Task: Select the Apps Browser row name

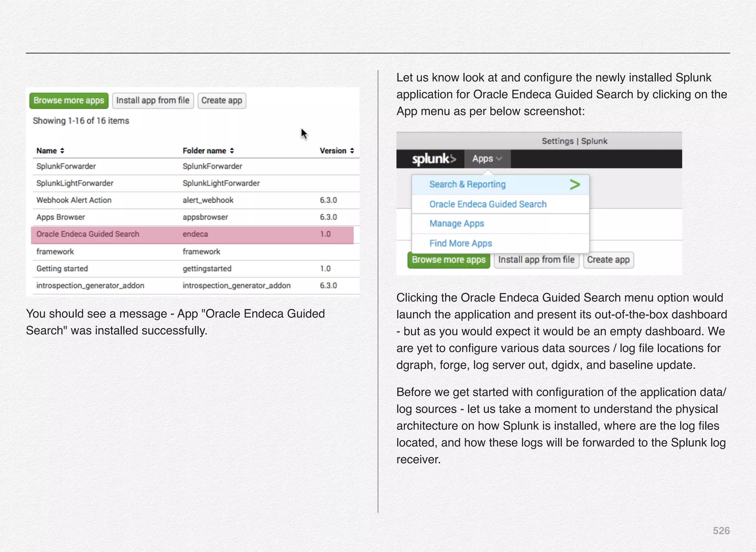Action: pyautogui.click(x=61, y=217)
